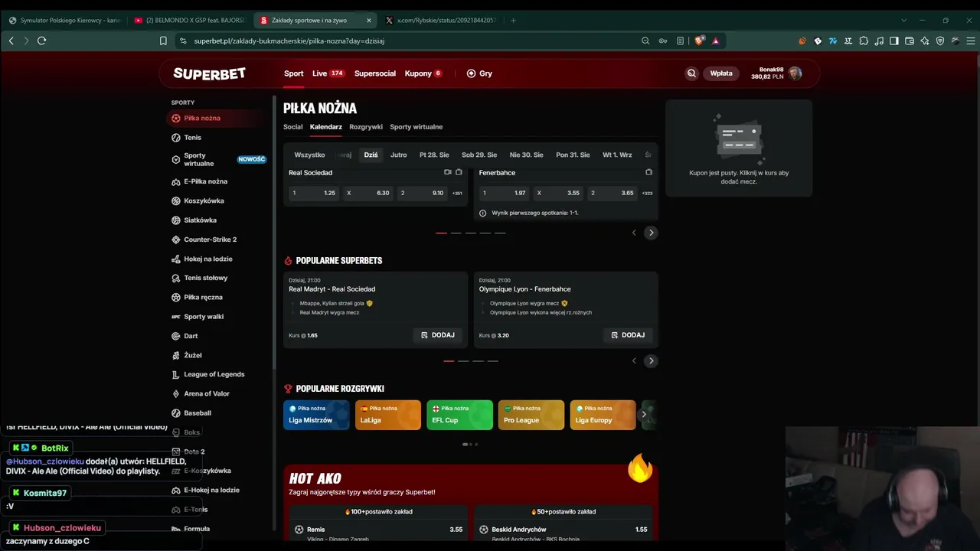Select the Piłka ręczna handball icon
The width and height of the screenshot is (980, 551).
click(176, 297)
